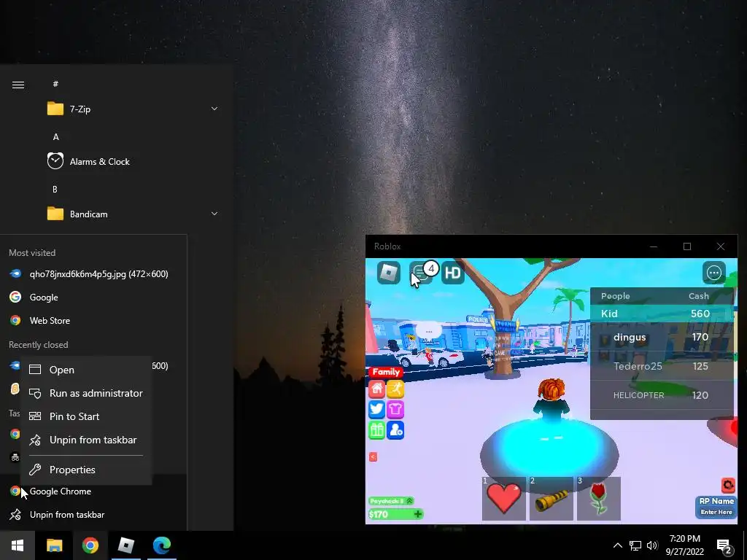This screenshot has height=560, width=747.
Task: Open the purple shirt avatar icon
Action: [395, 409]
